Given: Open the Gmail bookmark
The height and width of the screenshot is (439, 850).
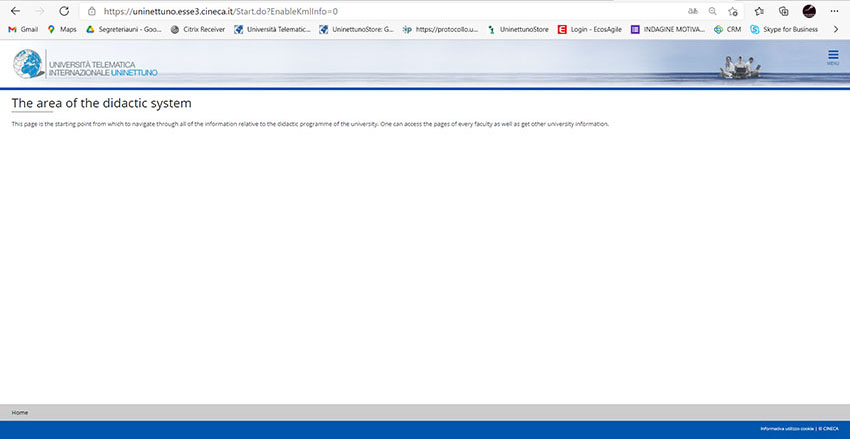Looking at the screenshot, I should pos(22,30).
